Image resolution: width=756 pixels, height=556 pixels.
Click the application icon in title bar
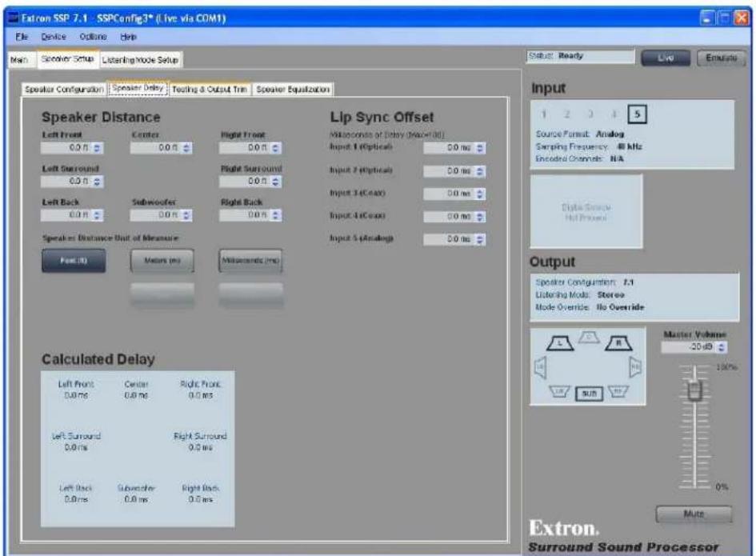tap(13, 18)
